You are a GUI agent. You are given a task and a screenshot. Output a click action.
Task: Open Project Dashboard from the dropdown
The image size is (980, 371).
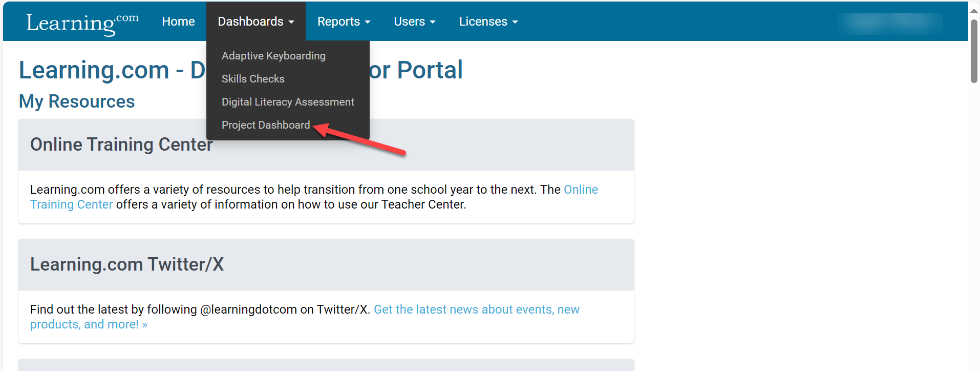click(x=266, y=125)
